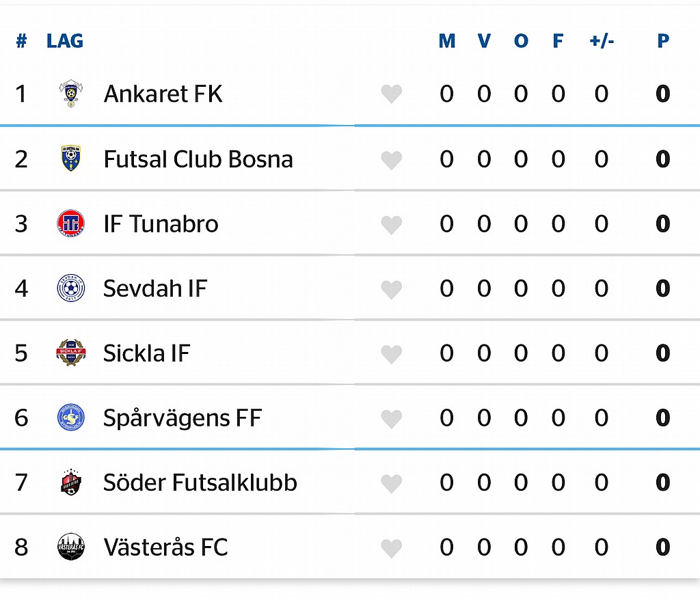Click the Ankaret FK team crest
The height and width of the screenshot is (598, 700).
pos(71,93)
